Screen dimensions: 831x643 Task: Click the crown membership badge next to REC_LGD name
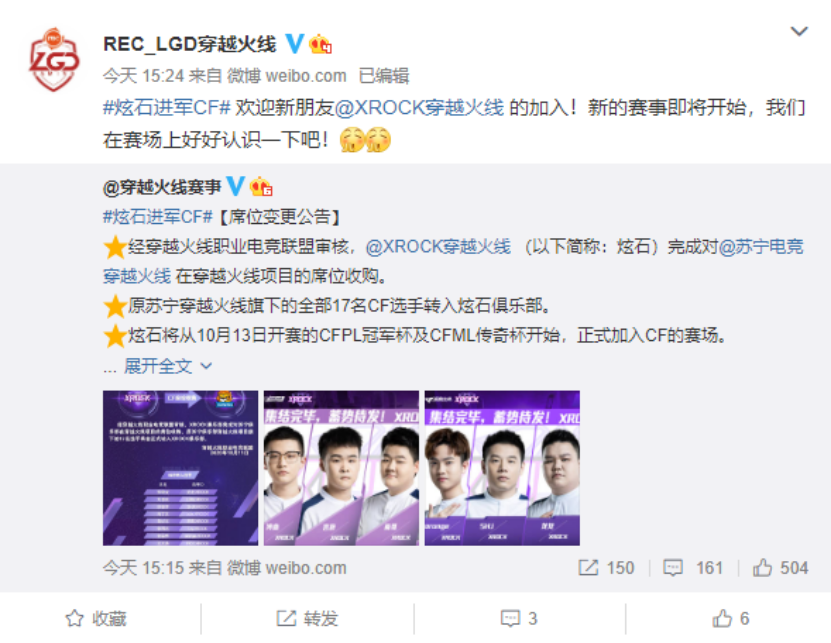point(320,44)
